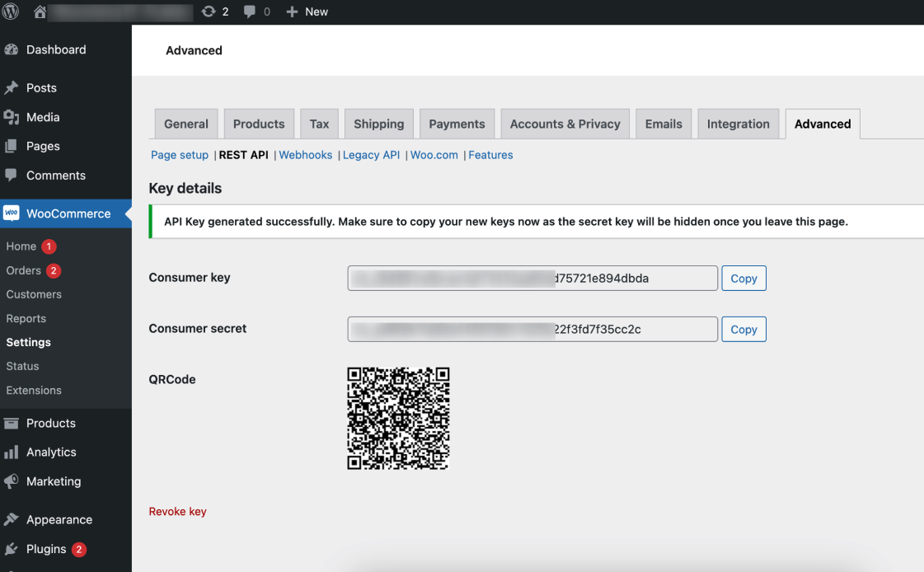Copy the Consumer secret
The width and height of the screenshot is (924, 572).
click(x=743, y=330)
